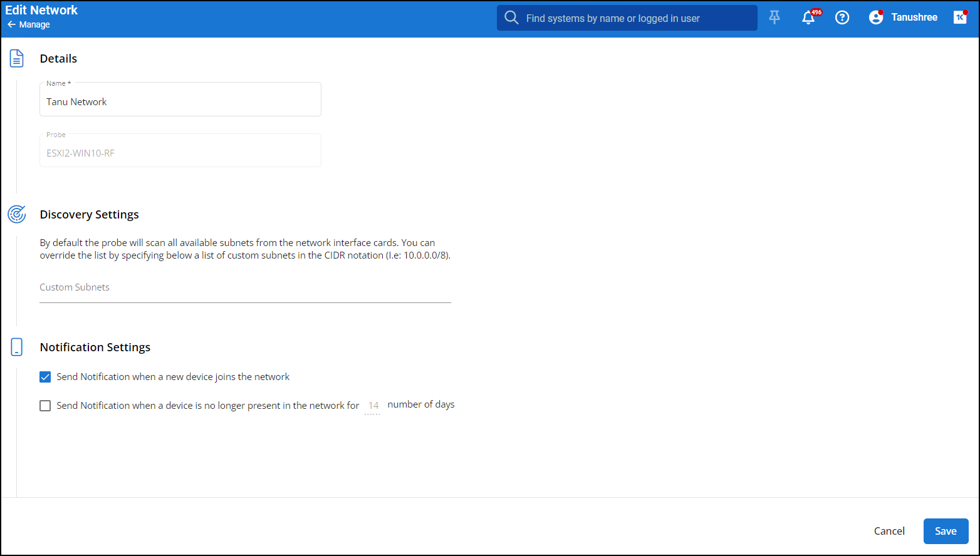Screen dimensions: 980x556
Task: Click the 14 days number field
Action: click(373, 406)
